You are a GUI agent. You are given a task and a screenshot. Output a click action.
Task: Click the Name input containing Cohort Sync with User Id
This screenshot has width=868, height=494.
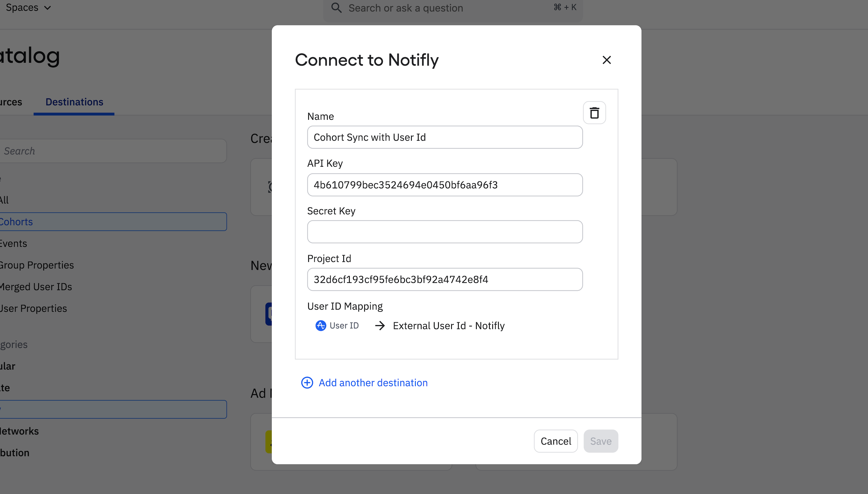445,137
